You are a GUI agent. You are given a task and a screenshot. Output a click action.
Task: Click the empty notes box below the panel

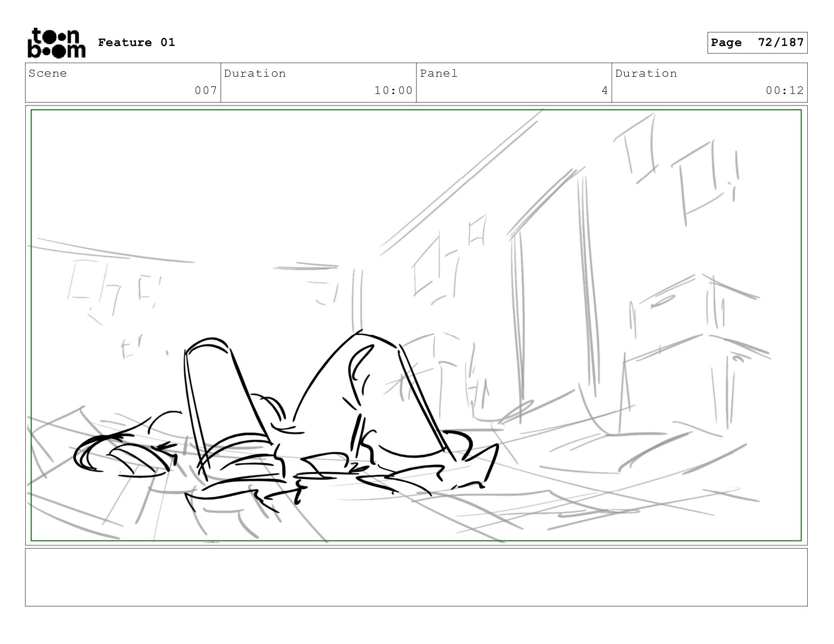[416, 577]
